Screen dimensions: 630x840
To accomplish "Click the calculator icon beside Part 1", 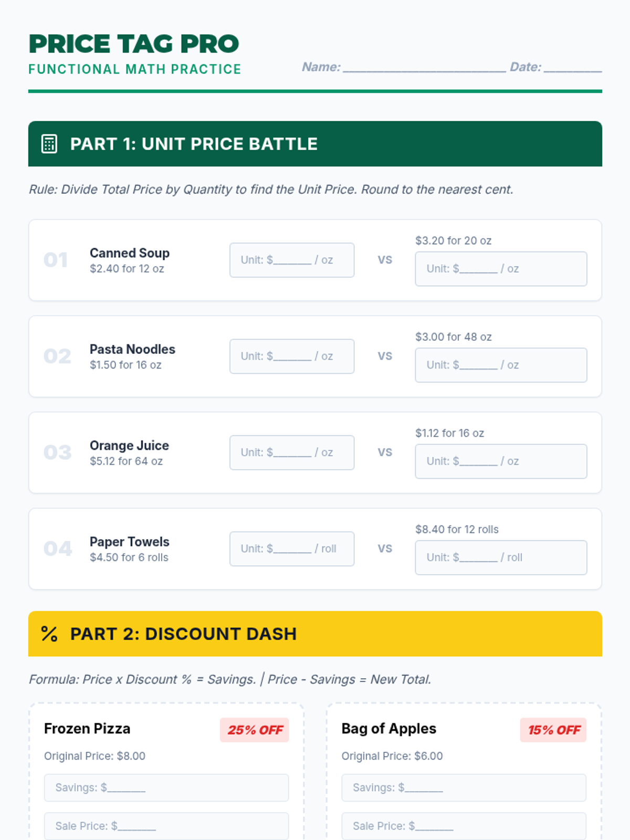I will pos(49,144).
